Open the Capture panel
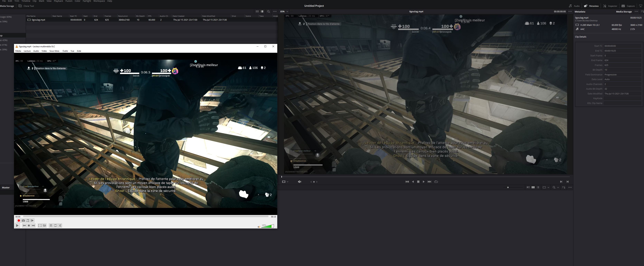644x266 pixels. pos(628,6)
